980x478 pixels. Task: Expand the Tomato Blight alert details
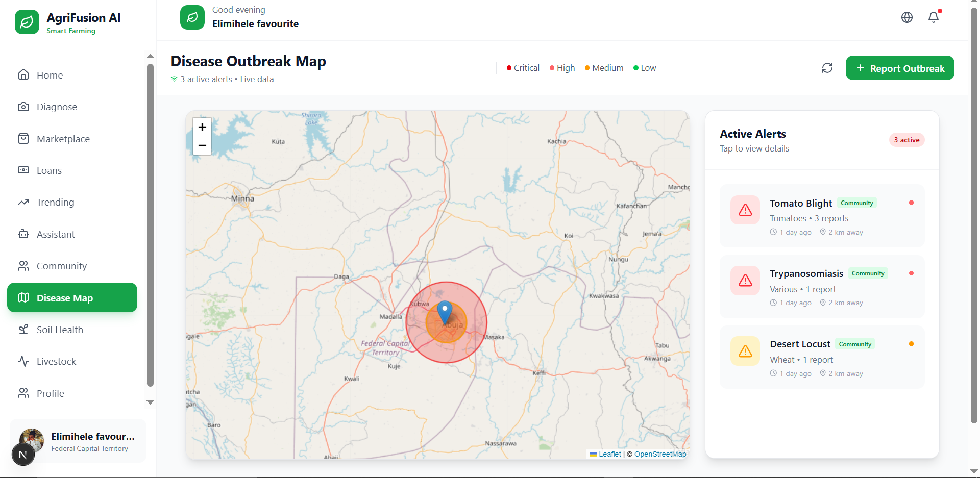[x=821, y=216]
